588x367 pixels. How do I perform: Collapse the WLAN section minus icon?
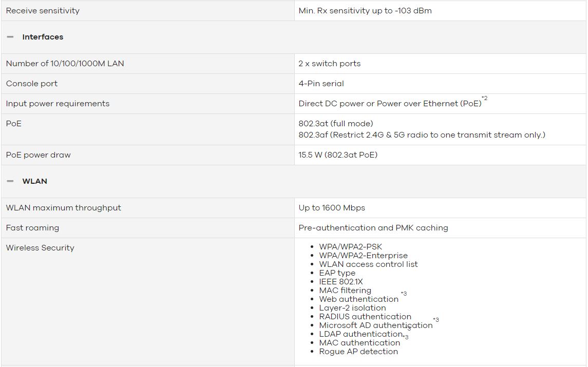(x=10, y=181)
